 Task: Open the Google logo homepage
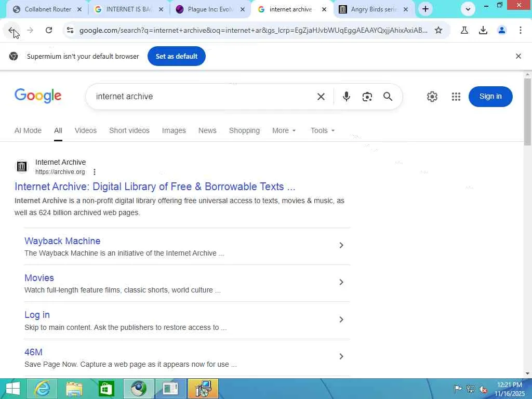pos(38,96)
